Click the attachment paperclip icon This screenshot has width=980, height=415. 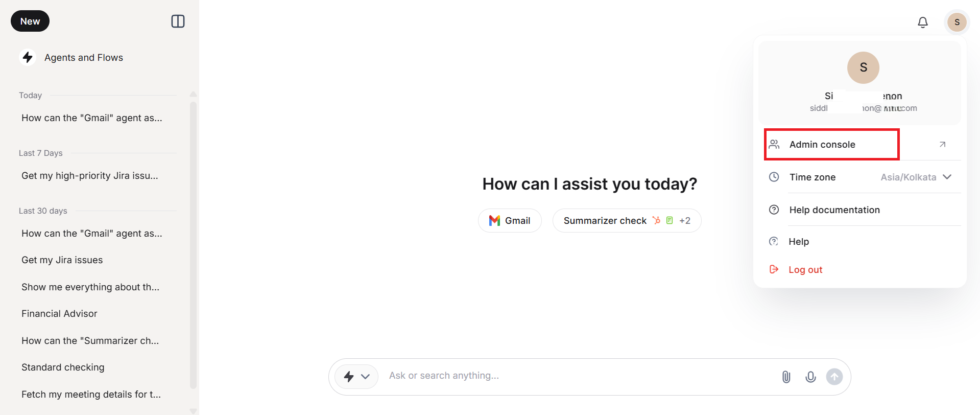pyautogui.click(x=786, y=377)
